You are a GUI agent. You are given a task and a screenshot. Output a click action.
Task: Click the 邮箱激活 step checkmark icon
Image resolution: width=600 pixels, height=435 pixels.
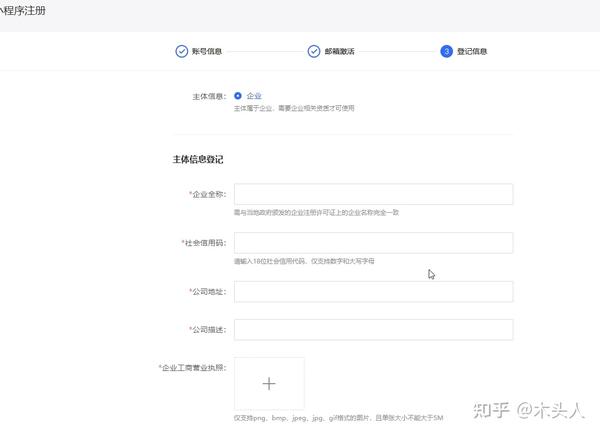314,51
